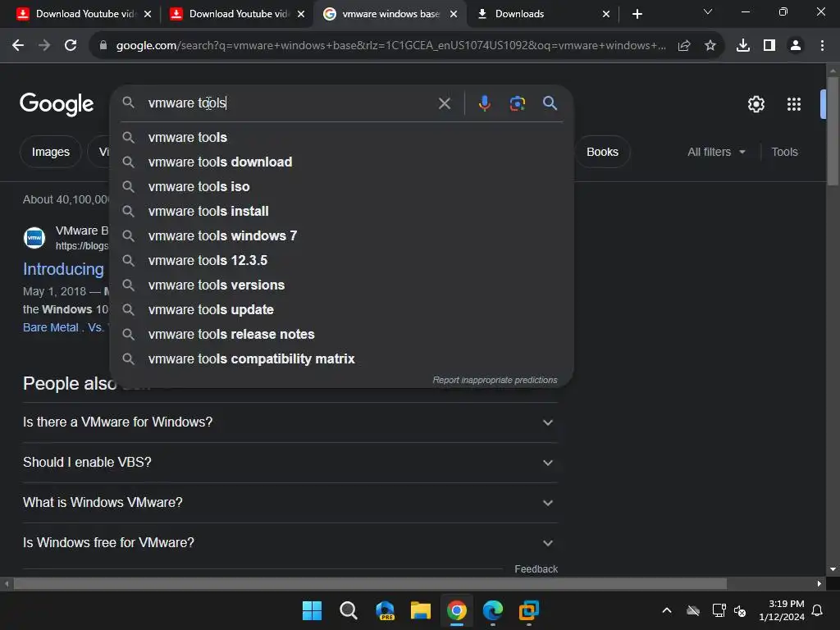Screen dimensions: 840x630
Task: Expand 'Is there a VMware for Windows?'
Action: [290, 422]
